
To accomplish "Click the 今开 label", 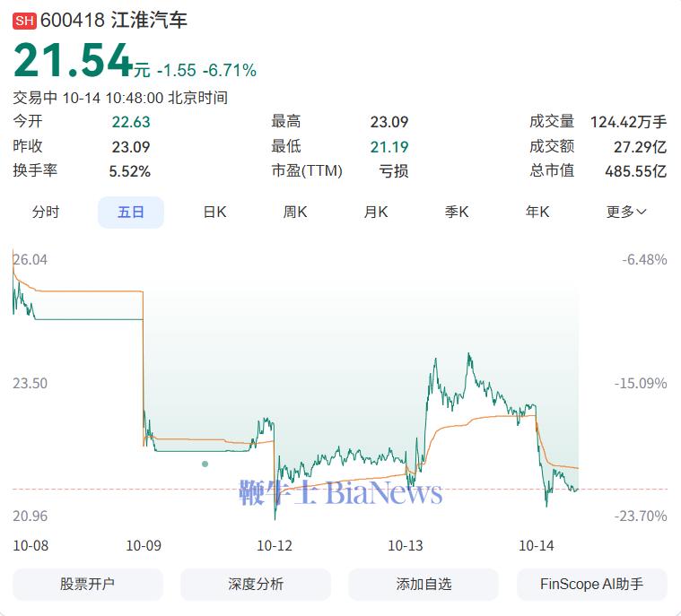I will [x=28, y=121].
